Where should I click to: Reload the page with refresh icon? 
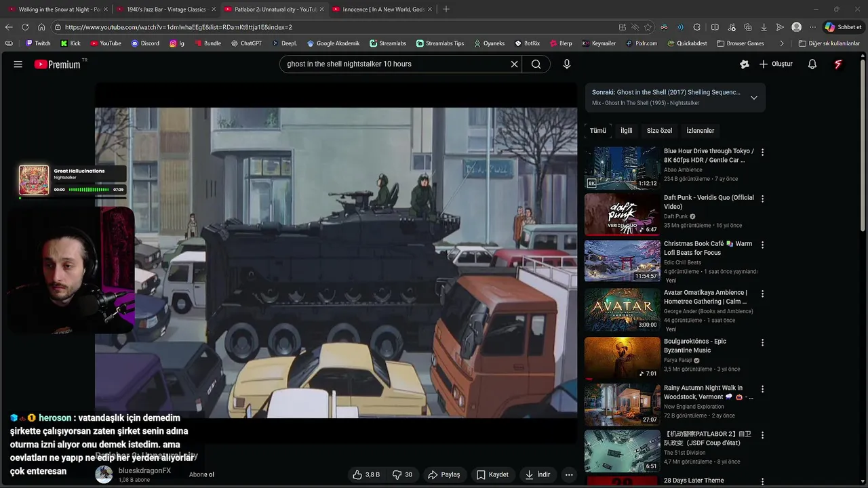pyautogui.click(x=25, y=27)
